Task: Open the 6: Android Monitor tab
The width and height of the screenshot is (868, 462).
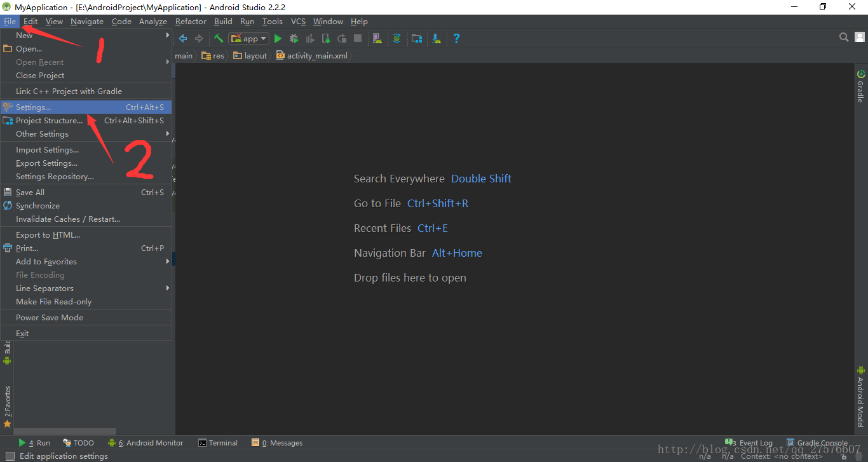Action: pyautogui.click(x=146, y=443)
